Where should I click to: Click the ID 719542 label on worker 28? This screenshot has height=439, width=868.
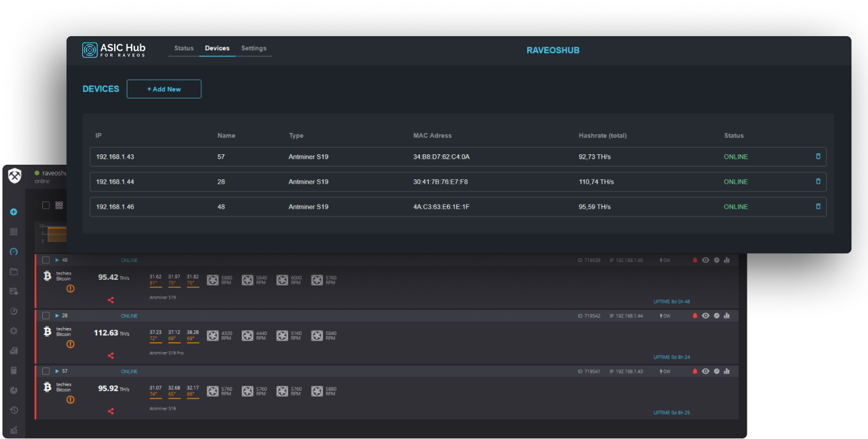[x=589, y=316]
